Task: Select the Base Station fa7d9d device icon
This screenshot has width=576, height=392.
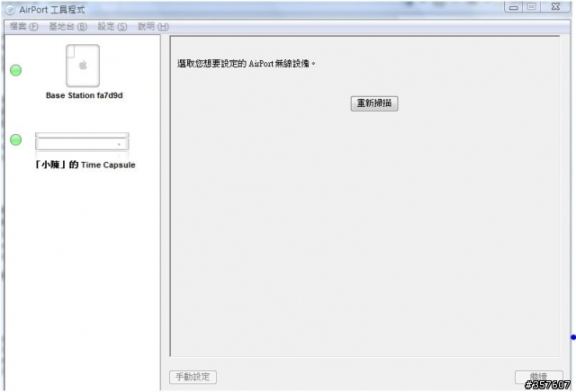Action: coord(83,66)
